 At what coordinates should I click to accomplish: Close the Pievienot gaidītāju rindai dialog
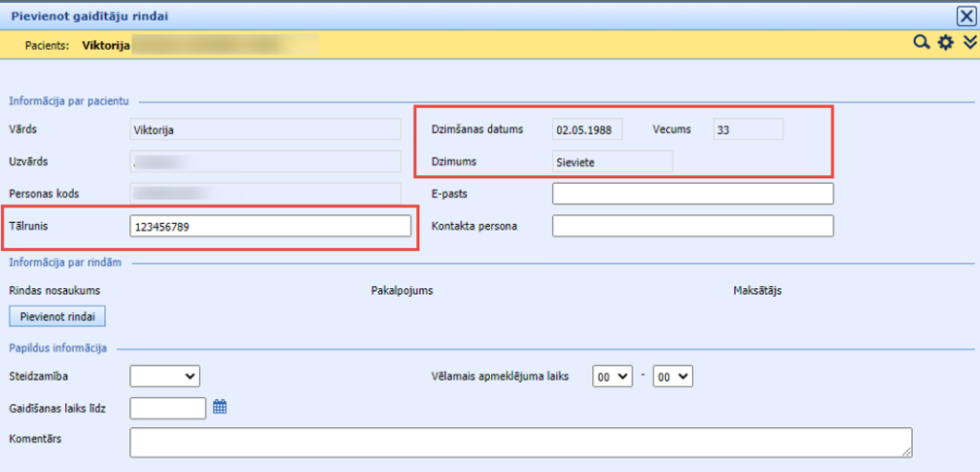(967, 15)
